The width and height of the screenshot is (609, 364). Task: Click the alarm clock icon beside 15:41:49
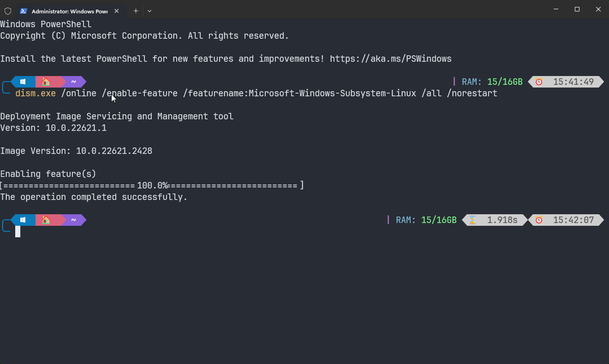[x=539, y=82]
